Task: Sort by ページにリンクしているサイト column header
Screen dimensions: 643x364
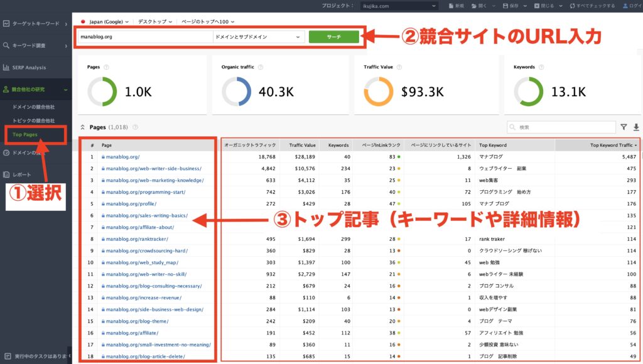Action: point(441,145)
